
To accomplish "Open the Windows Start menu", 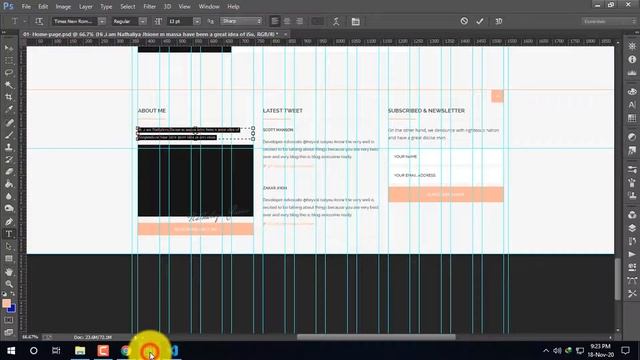I will pos(11,351).
